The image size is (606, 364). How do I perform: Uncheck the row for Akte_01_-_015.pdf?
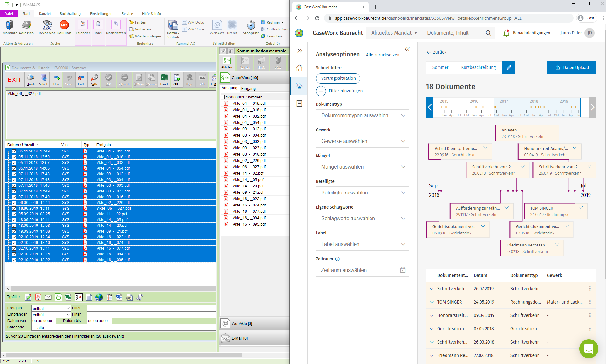[x=14, y=152]
